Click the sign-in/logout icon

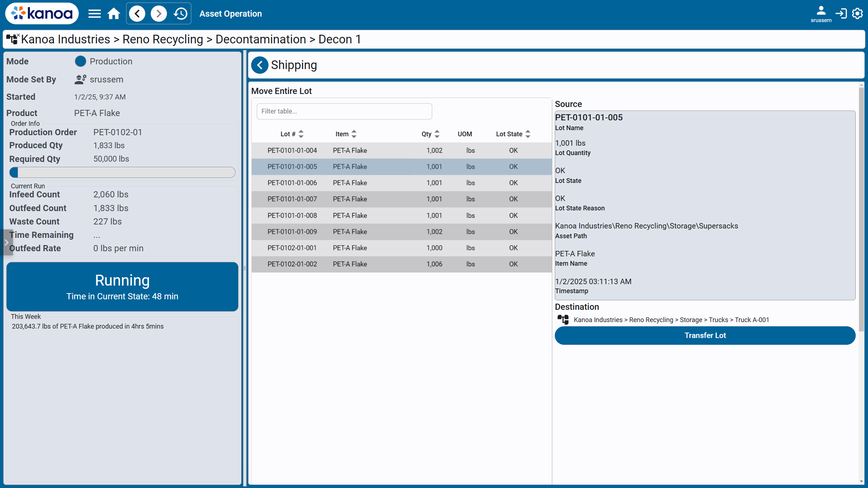coord(841,14)
